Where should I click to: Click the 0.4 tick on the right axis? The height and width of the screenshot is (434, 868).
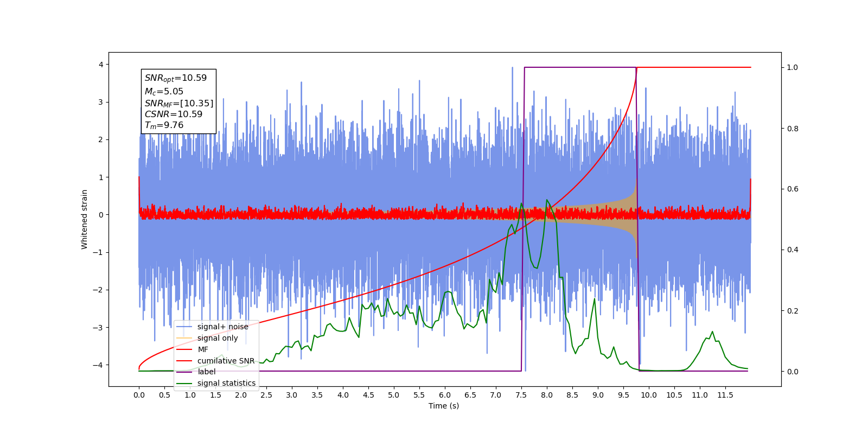click(x=793, y=250)
